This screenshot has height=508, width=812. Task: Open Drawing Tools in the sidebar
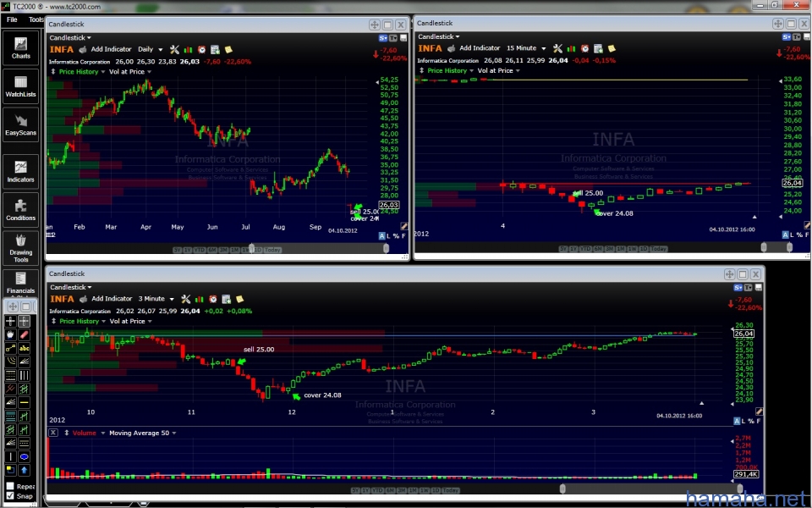[20, 248]
